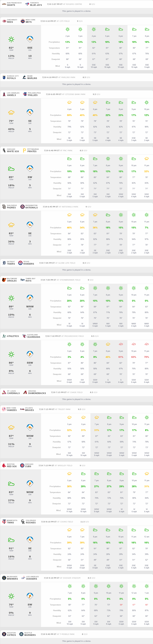Image resolution: width=153 pixels, height=644 pixels.
Task: Click the PHILLIES team name link
Action: point(33,95)
